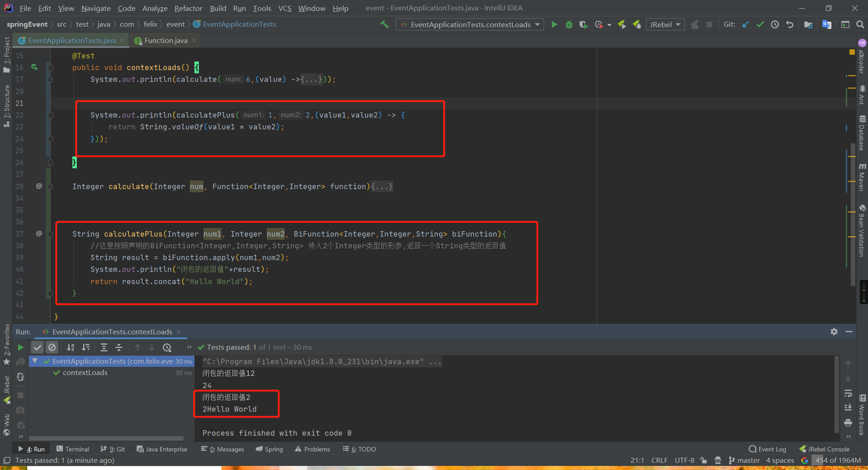Sort test results by duration
This screenshot has width=868, height=470.
click(85, 347)
